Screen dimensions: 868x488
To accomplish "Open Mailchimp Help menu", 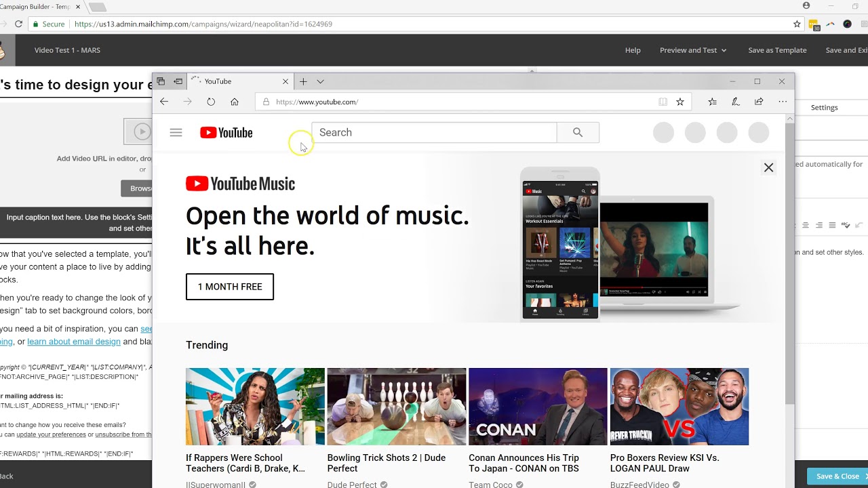I will pyautogui.click(x=633, y=50).
